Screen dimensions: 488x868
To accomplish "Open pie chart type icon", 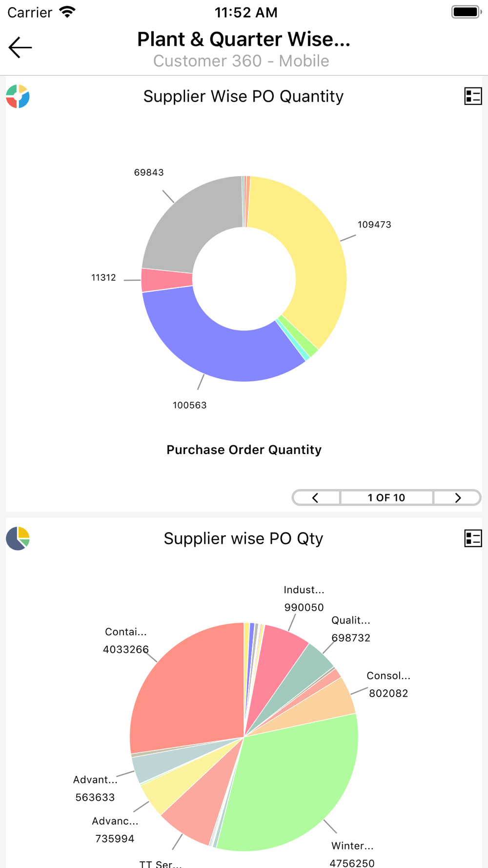I will [x=18, y=538].
